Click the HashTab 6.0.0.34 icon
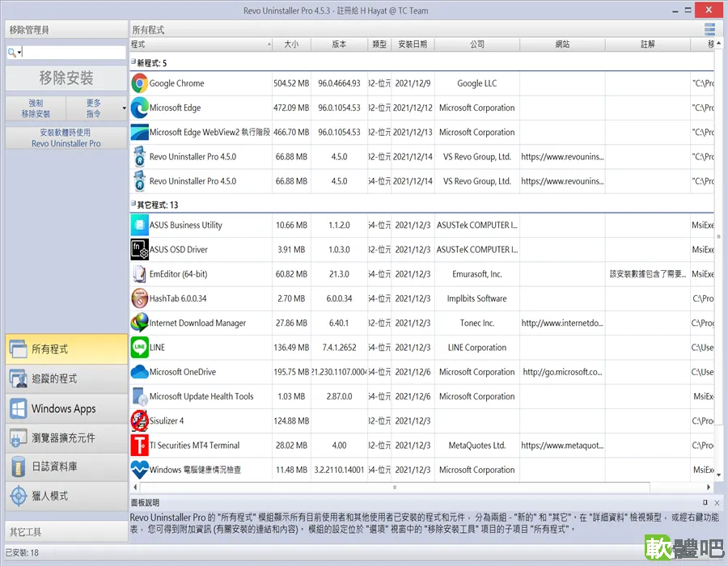The width and height of the screenshot is (728, 566). click(139, 299)
